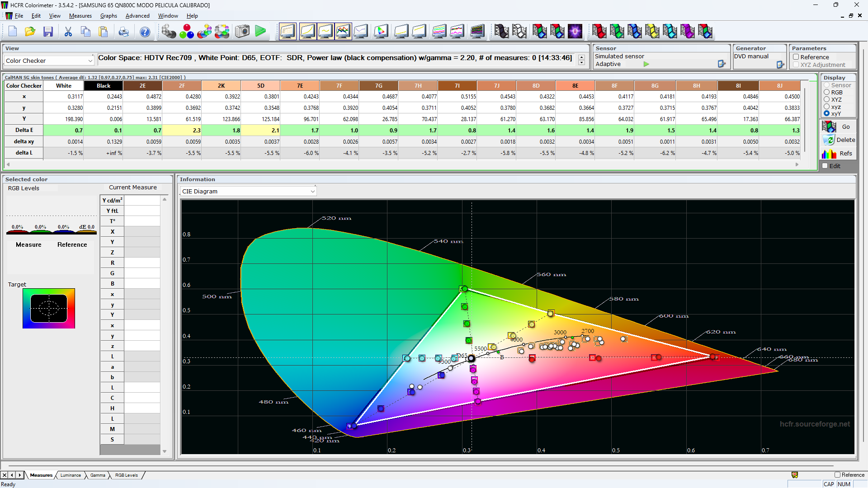Open the Measures menu
The height and width of the screenshot is (488, 868).
tap(80, 15)
